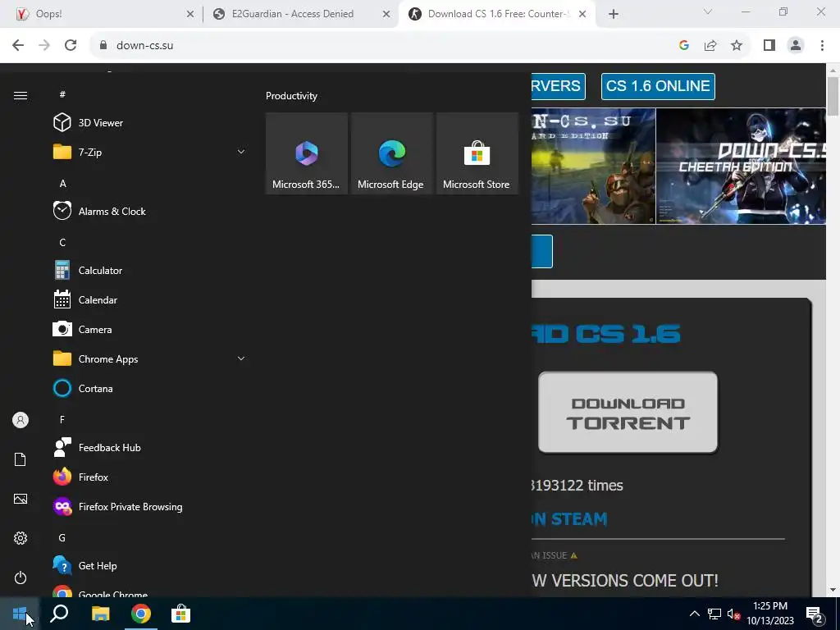This screenshot has width=840, height=630.
Task: Jump to letter A in app list
Action: [62, 183]
